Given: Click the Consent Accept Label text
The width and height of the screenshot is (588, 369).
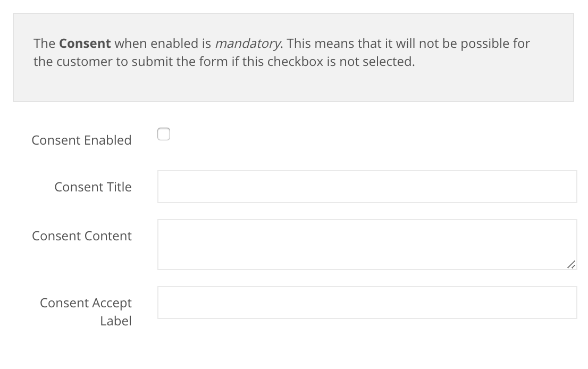Looking at the screenshot, I should coord(85,312).
